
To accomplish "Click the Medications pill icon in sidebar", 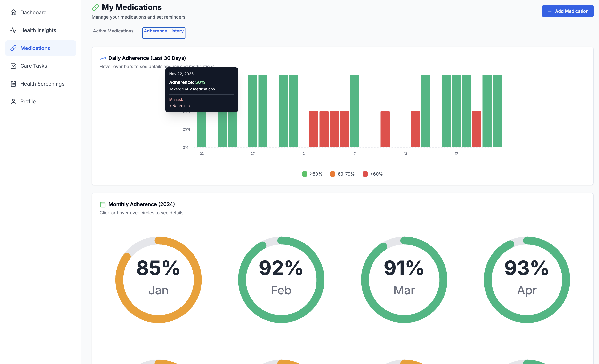I will (x=13, y=48).
